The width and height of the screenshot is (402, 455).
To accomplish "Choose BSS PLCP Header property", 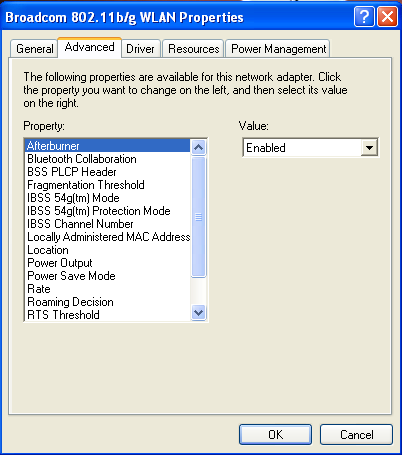I will coord(107,172).
